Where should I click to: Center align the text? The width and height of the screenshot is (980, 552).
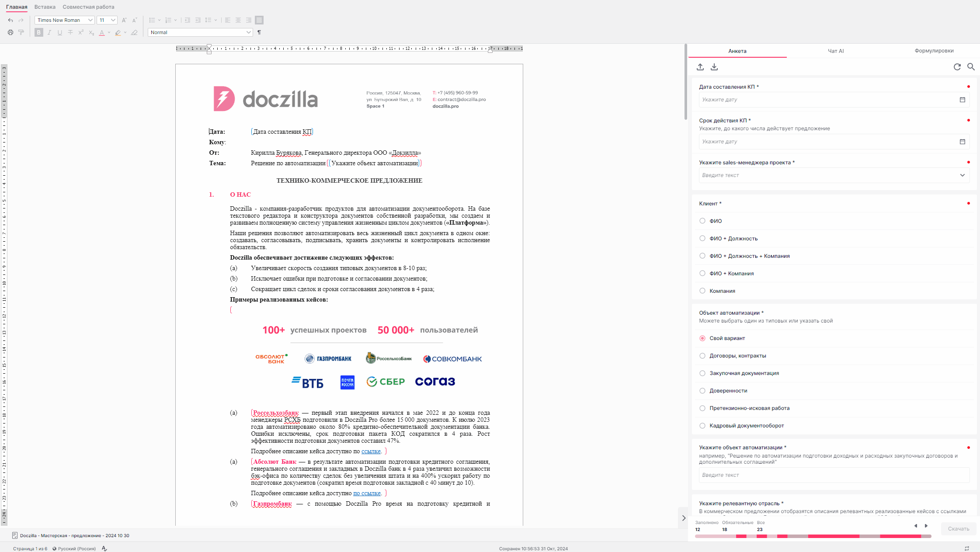(x=238, y=20)
